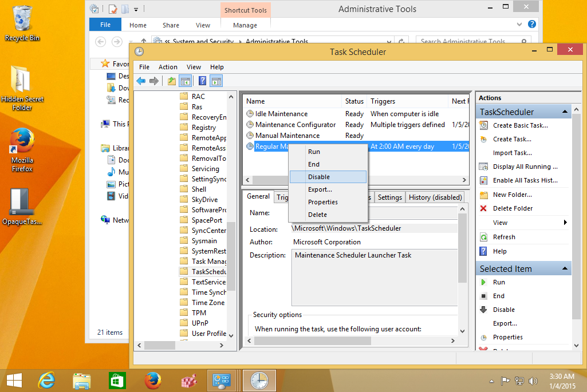Image resolution: width=587 pixels, height=392 pixels.
Task: Switch to the History (disabled) tab
Action: coord(435,197)
